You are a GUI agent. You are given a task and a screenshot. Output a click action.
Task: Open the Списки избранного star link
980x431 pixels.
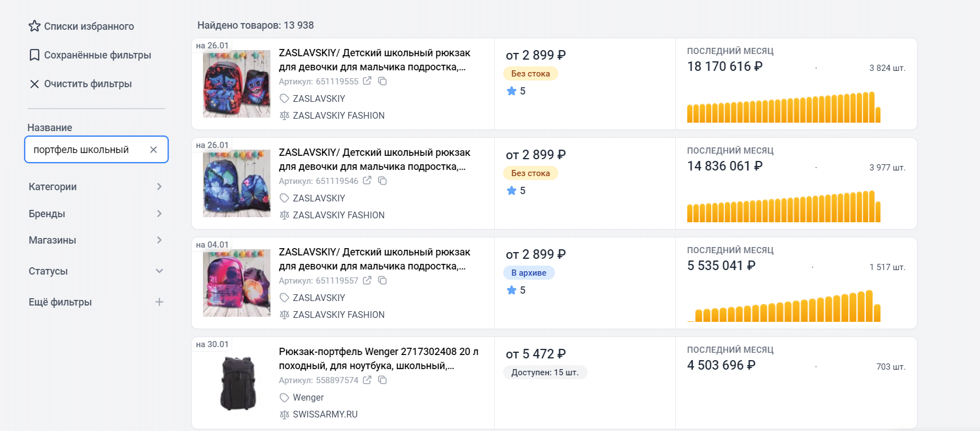[82, 26]
